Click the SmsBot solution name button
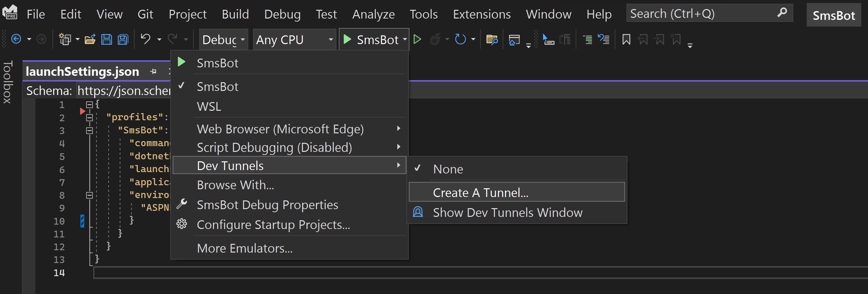 click(834, 15)
